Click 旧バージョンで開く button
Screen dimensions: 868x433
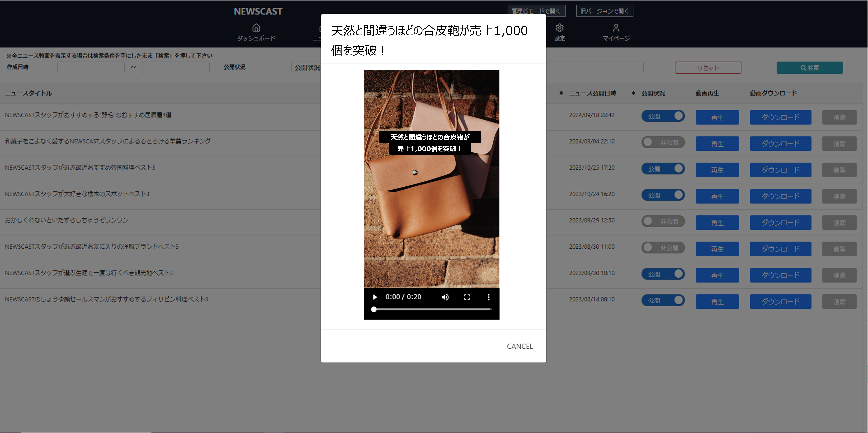point(605,11)
